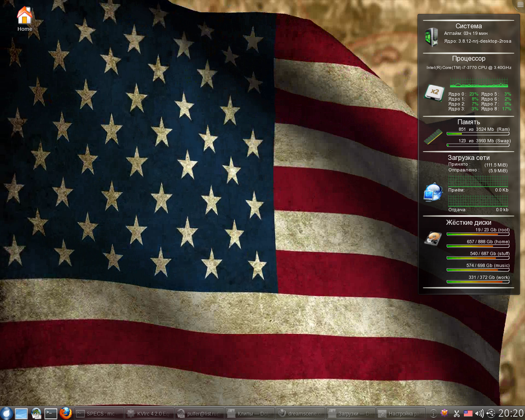Switch to the Клипы — Dolphin window
Screen dimensions: 525x420
coord(250,413)
